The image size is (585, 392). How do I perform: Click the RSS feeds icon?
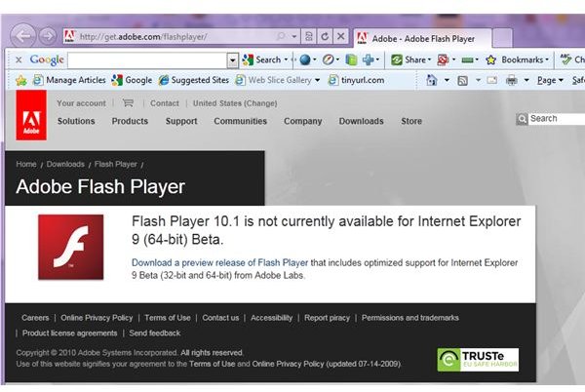[462, 80]
